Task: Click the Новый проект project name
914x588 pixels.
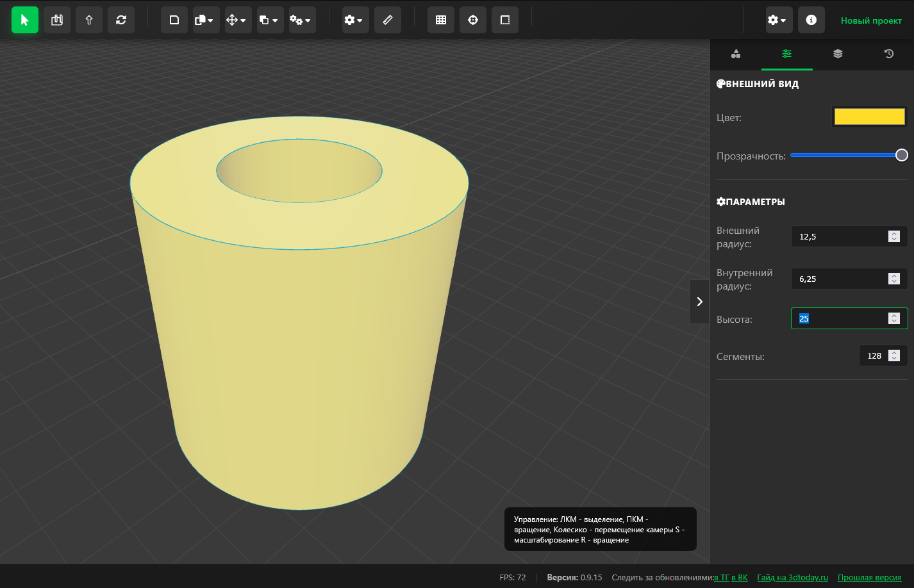Action: pos(871,20)
